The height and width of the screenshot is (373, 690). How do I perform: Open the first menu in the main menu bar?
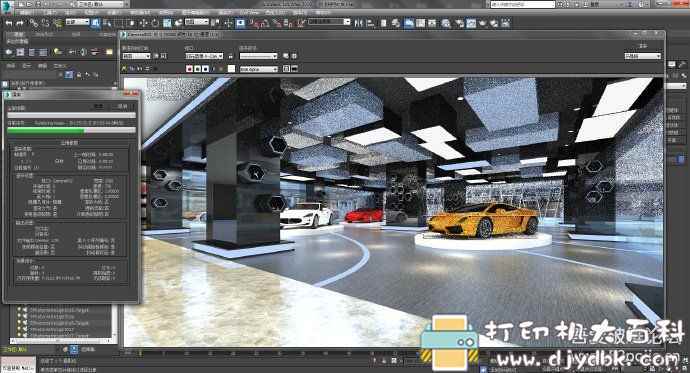pos(25,13)
